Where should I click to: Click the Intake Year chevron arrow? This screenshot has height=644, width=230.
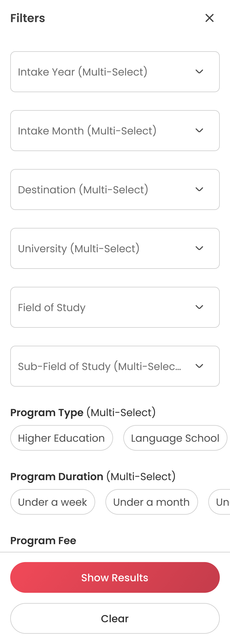pos(199,72)
